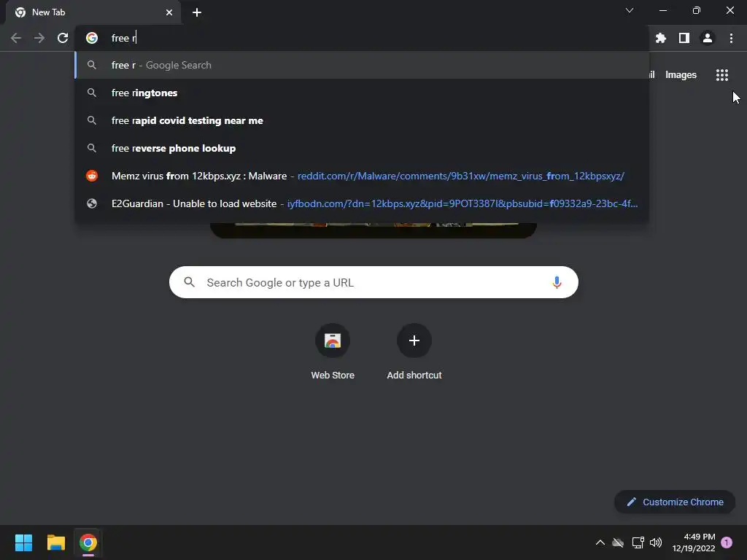Open the profile avatar menu
The width and height of the screenshot is (747, 560).
coord(708,38)
